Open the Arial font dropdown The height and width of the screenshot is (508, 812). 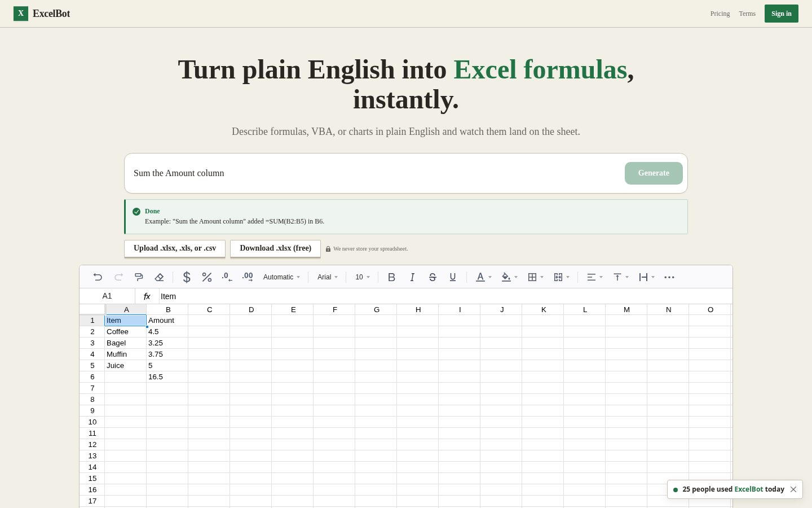[328, 277]
